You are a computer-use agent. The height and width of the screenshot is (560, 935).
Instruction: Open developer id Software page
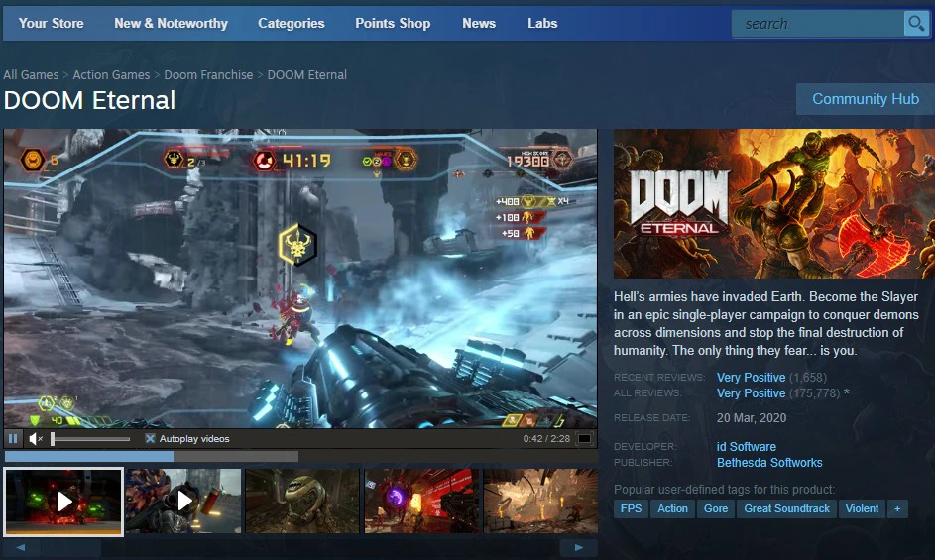tap(747, 447)
